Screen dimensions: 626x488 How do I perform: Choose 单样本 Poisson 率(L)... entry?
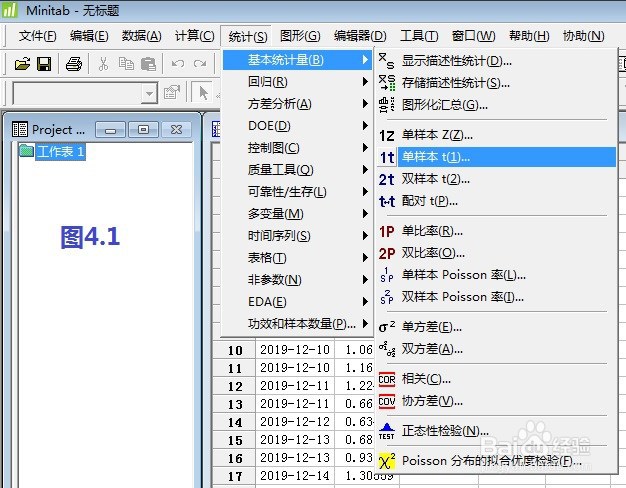coord(496,275)
